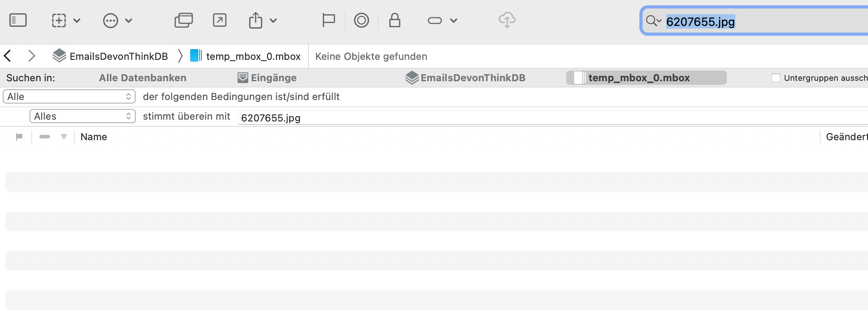Open the 'Alle' conditions dropdown
This screenshot has width=868, height=317.
pos(69,96)
